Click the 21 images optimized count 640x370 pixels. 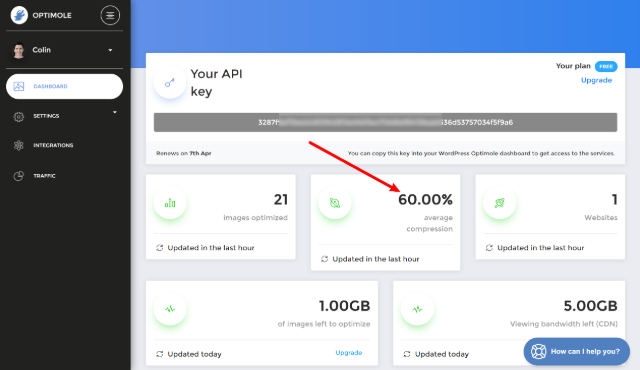pos(281,199)
